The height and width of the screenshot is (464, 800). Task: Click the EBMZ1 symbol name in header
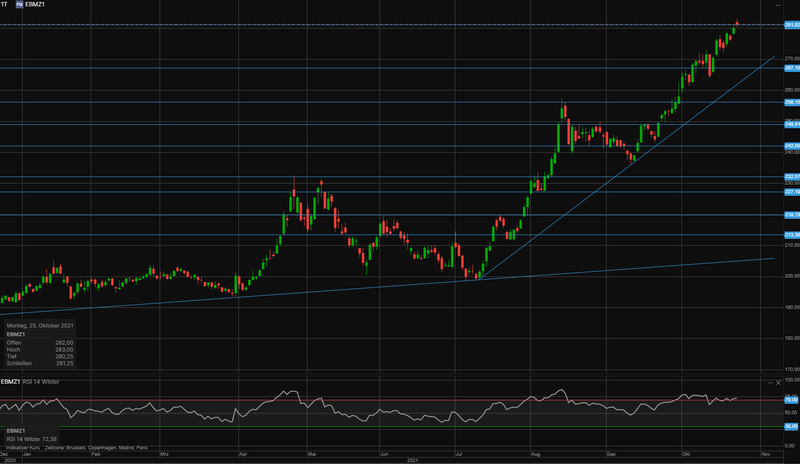38,5
